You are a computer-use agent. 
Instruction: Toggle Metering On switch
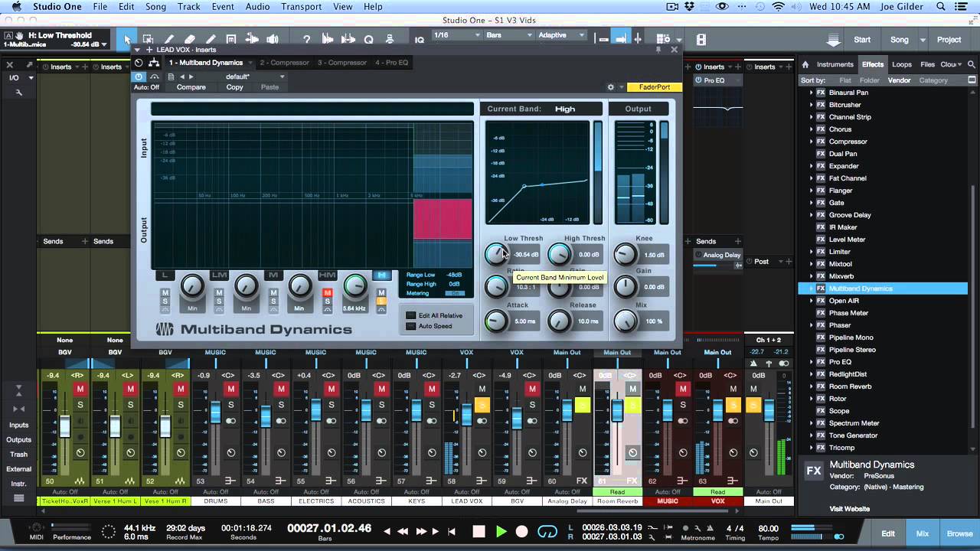click(x=455, y=293)
